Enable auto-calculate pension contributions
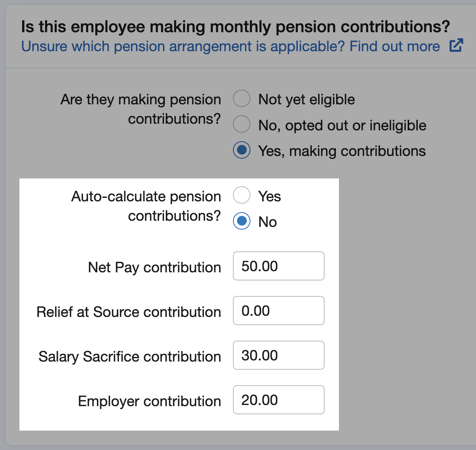This screenshot has height=450, width=476. click(241, 196)
